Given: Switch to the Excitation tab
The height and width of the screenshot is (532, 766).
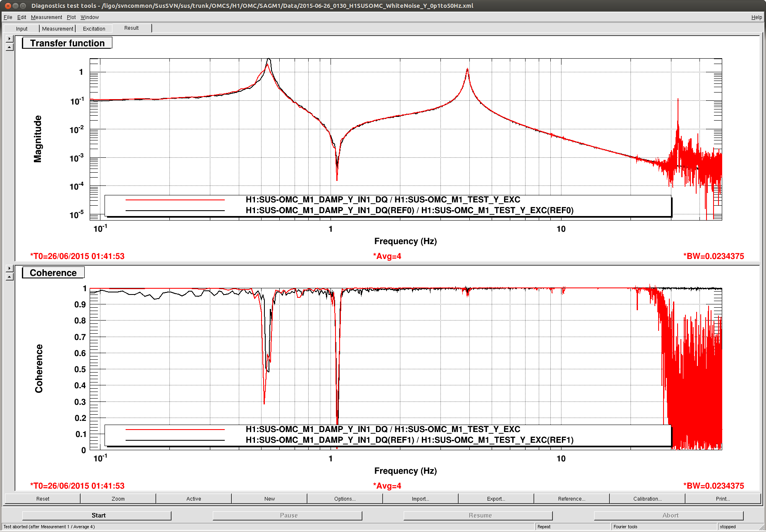Looking at the screenshot, I should 94,28.
